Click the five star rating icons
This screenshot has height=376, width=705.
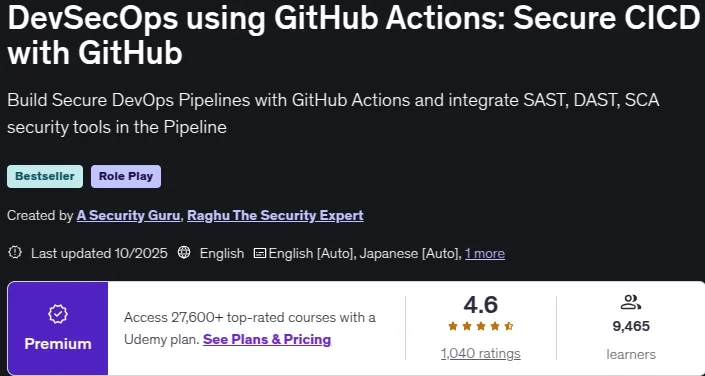pyautogui.click(x=481, y=327)
